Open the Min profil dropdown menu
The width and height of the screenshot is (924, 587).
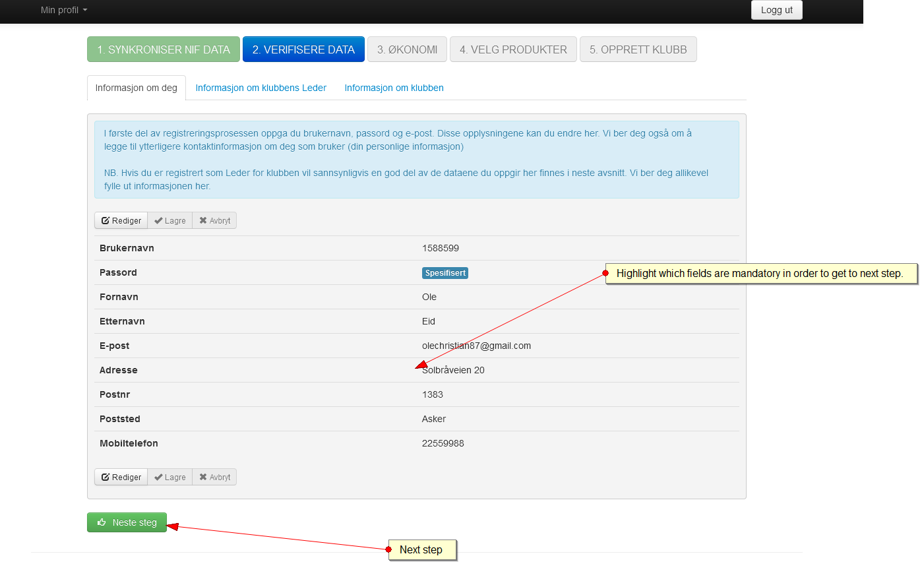(64, 10)
